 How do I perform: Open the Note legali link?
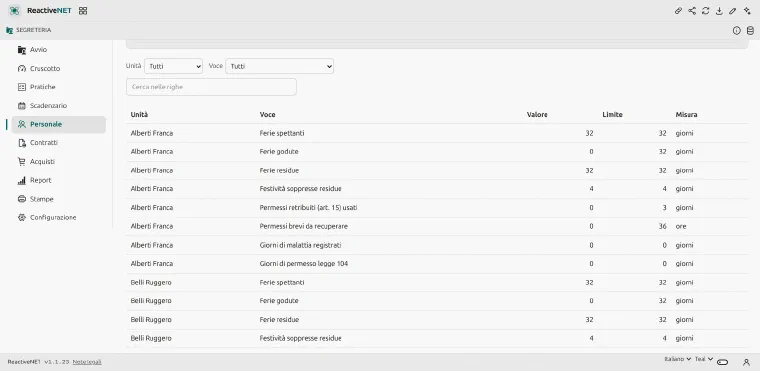pos(87,362)
